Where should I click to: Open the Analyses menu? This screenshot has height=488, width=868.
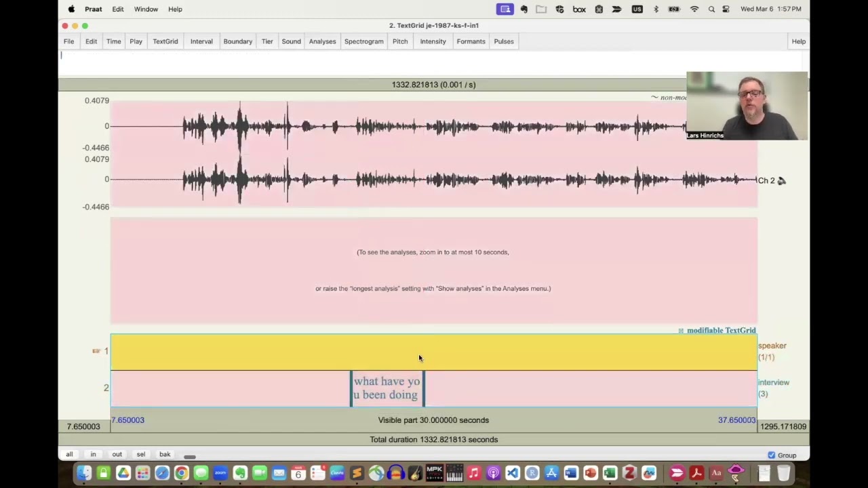click(x=322, y=41)
